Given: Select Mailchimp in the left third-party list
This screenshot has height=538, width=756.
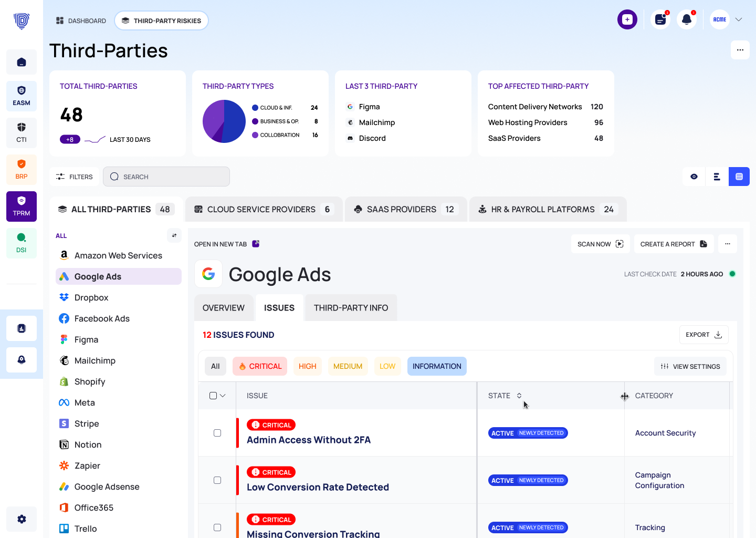Looking at the screenshot, I should coord(119,360).
